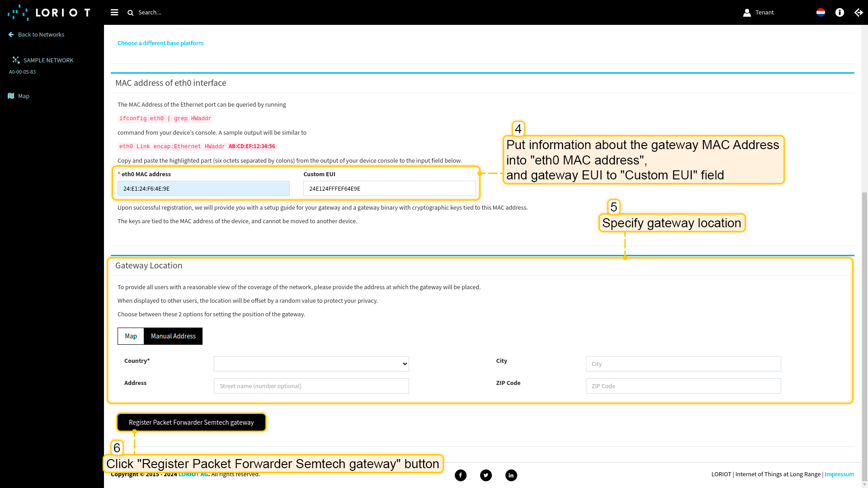Open the hamburger navigation menu
The width and height of the screenshot is (868, 488).
pos(114,12)
